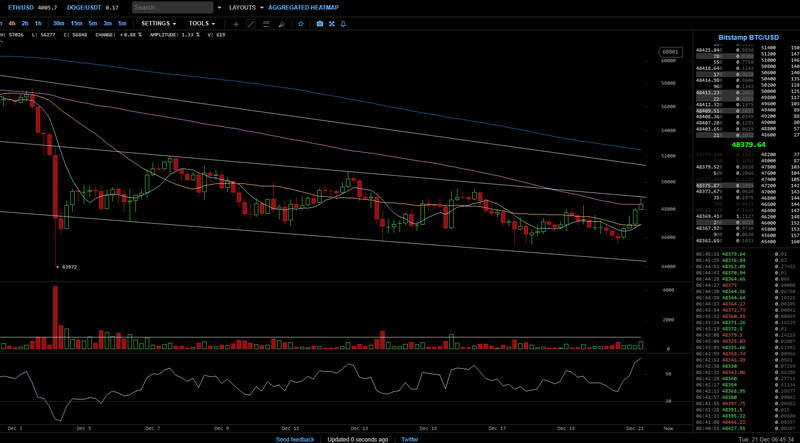Open the AGGREGATED HEATMAP view
The height and width of the screenshot is (443, 800).
click(x=303, y=8)
